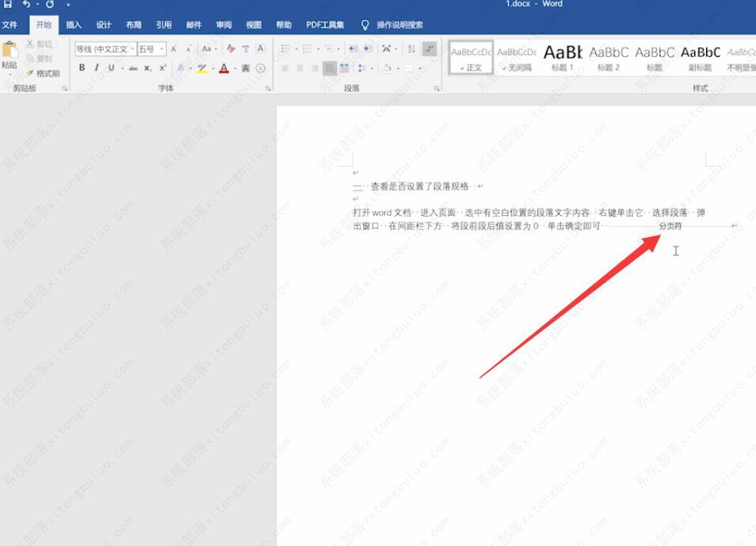Toggle superscript formatting
Image resolution: width=756 pixels, height=546 pixels.
163,68
